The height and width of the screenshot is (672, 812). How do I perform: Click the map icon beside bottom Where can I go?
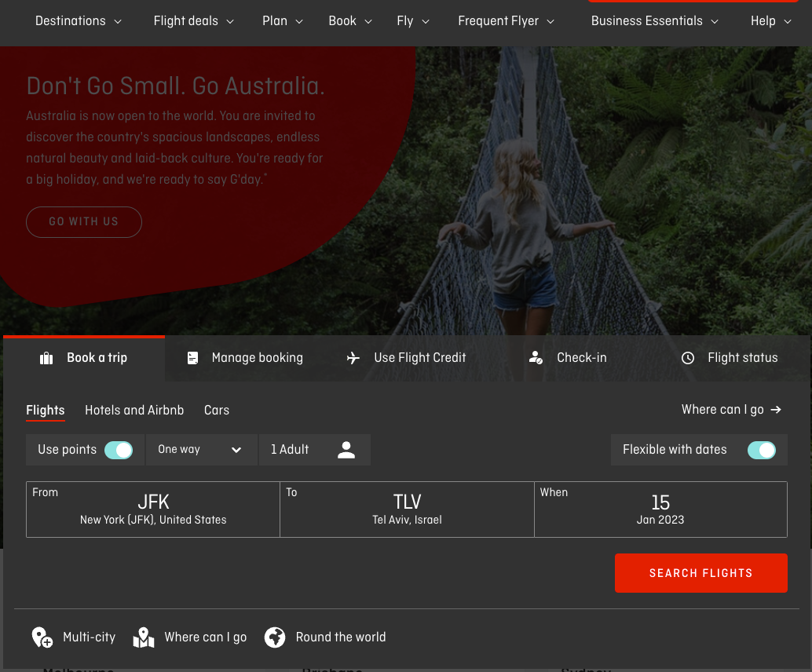coord(144,637)
